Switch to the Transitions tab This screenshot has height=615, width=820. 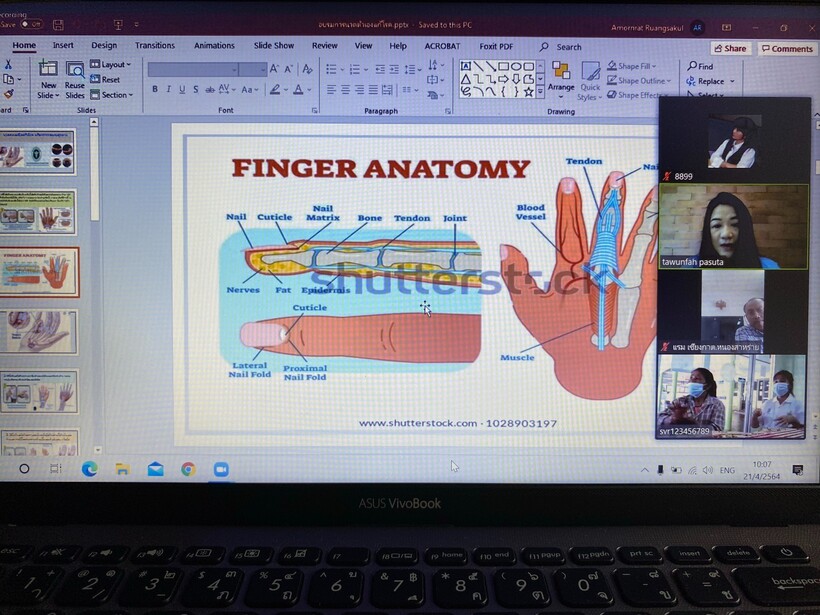tap(155, 46)
